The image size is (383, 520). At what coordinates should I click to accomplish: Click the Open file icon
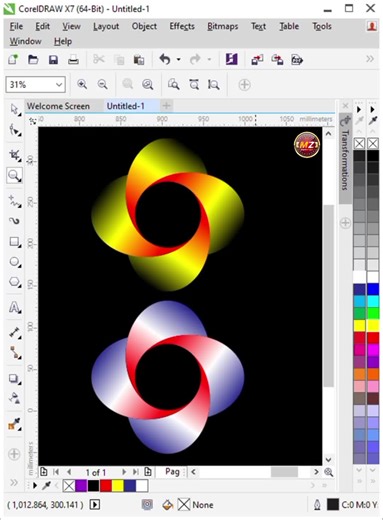[33, 60]
